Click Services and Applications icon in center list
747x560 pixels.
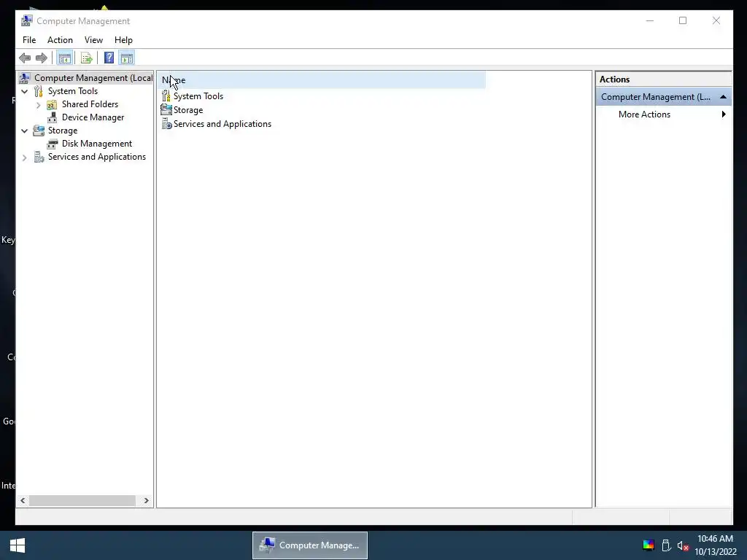(x=166, y=124)
